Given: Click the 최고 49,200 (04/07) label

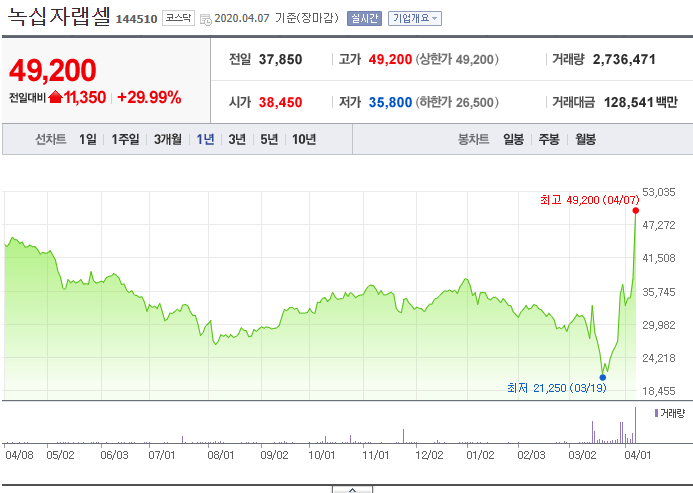Looking at the screenshot, I should tap(590, 200).
